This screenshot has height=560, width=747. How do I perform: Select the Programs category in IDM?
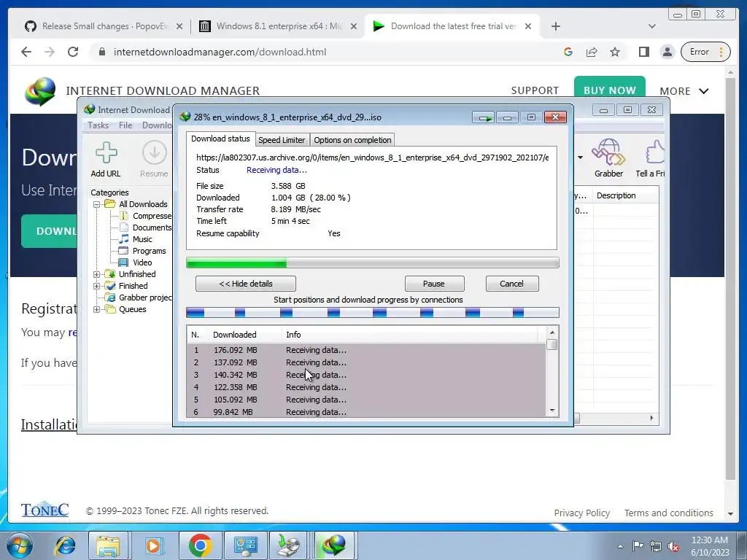[149, 251]
